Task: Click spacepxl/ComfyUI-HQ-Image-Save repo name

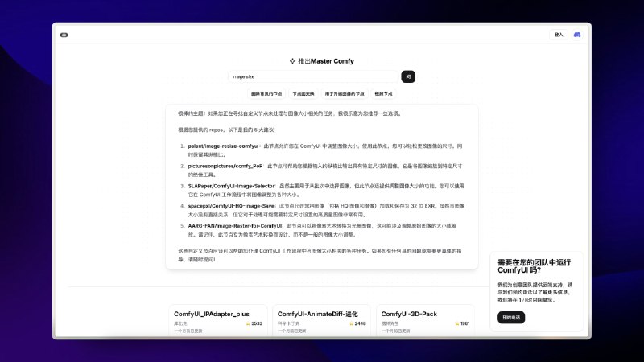Action: tap(231, 206)
